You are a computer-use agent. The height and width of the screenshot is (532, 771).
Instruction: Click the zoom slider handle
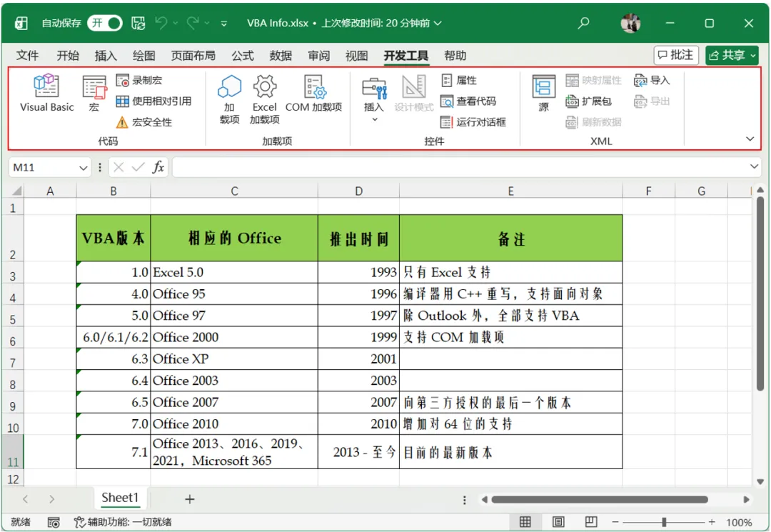point(664,522)
